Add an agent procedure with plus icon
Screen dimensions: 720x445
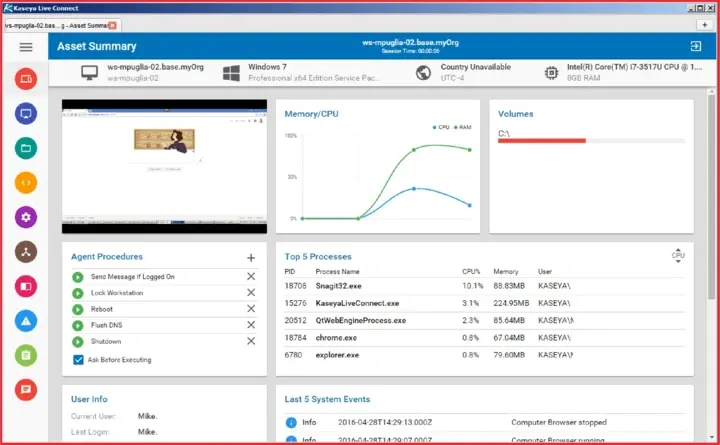click(251, 258)
